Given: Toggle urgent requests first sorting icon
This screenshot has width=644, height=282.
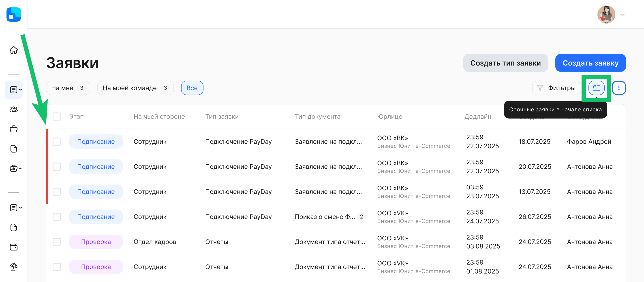Looking at the screenshot, I should (596, 88).
